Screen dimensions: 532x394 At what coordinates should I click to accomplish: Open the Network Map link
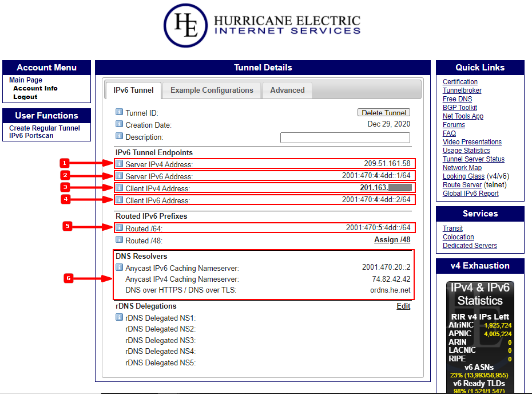pyautogui.click(x=462, y=168)
